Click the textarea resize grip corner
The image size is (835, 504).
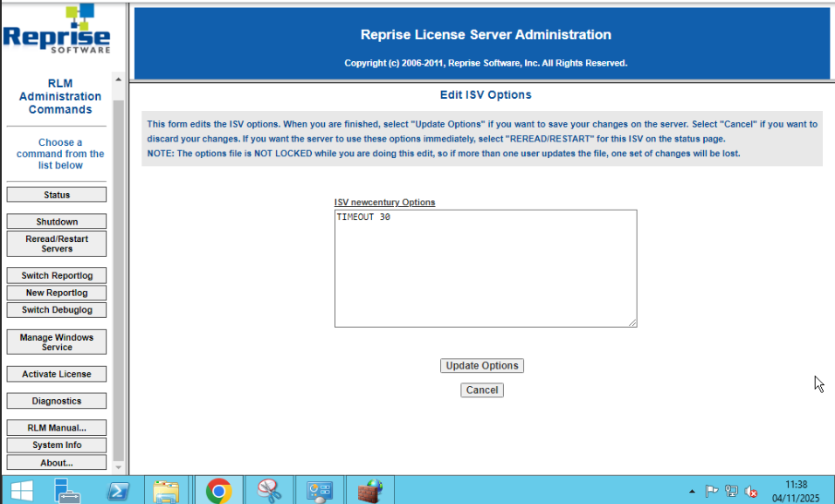click(x=632, y=322)
